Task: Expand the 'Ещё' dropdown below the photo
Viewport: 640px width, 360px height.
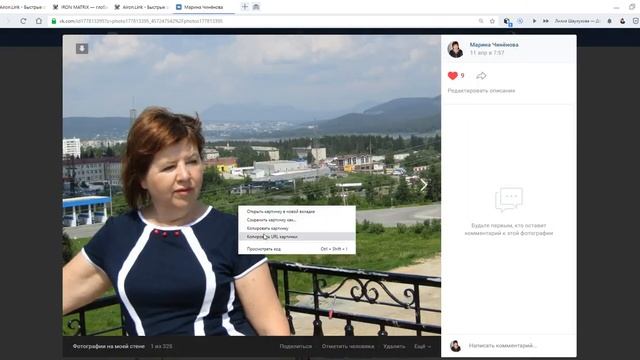Action: click(x=422, y=346)
